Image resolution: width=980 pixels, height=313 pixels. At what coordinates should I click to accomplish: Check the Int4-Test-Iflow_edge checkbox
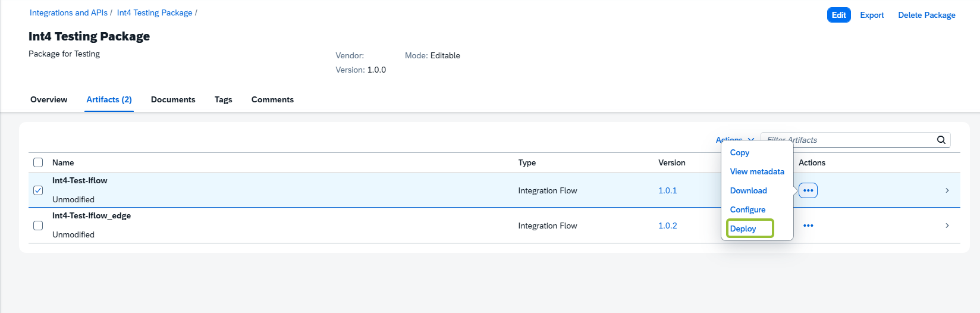click(38, 226)
